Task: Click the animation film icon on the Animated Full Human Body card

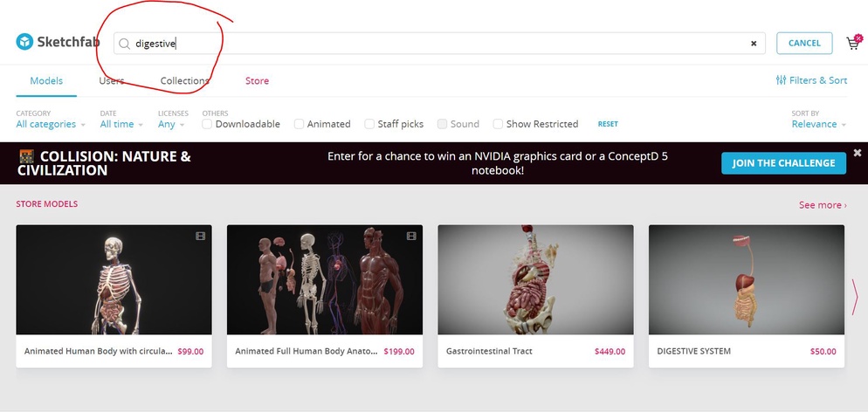Action: point(411,237)
